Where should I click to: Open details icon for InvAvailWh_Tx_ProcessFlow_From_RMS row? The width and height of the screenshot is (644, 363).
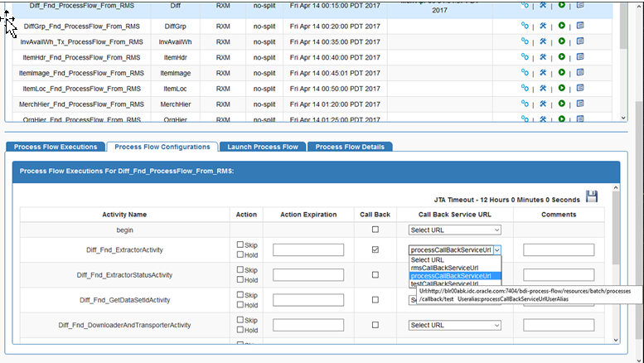click(x=580, y=41)
